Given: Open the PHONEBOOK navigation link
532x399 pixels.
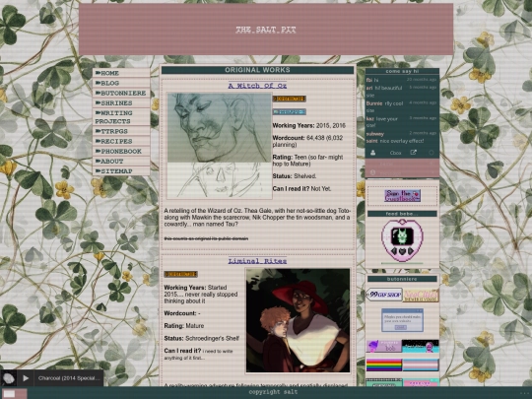Looking at the screenshot, I should click(x=121, y=151).
